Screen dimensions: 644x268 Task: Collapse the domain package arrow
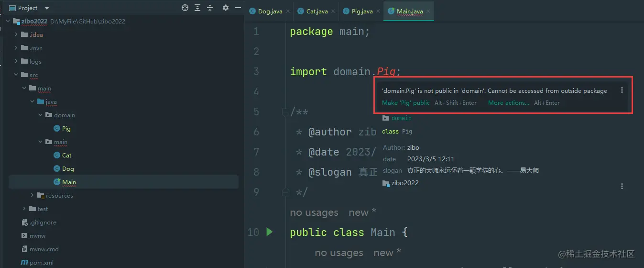click(x=40, y=115)
